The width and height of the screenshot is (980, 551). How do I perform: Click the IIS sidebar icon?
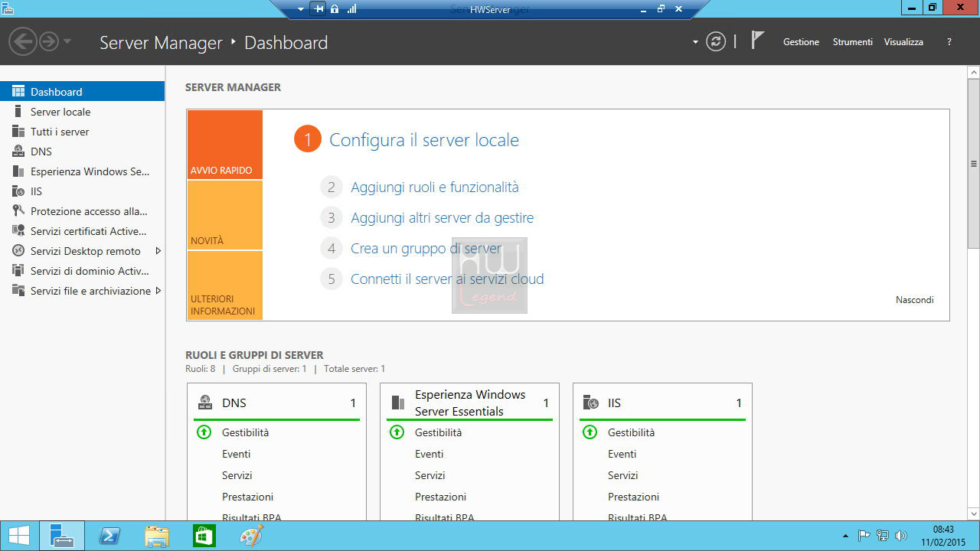pyautogui.click(x=18, y=191)
